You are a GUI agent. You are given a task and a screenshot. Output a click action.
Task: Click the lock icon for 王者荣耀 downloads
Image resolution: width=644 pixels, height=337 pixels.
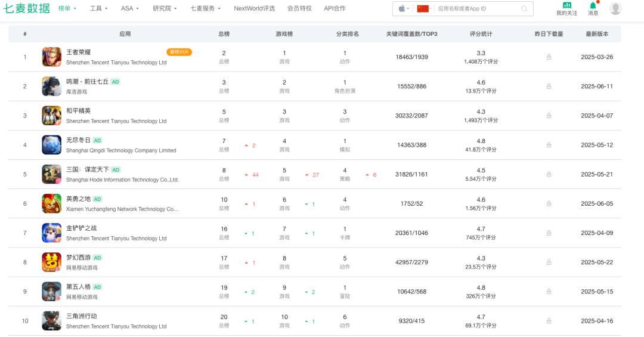tap(549, 57)
